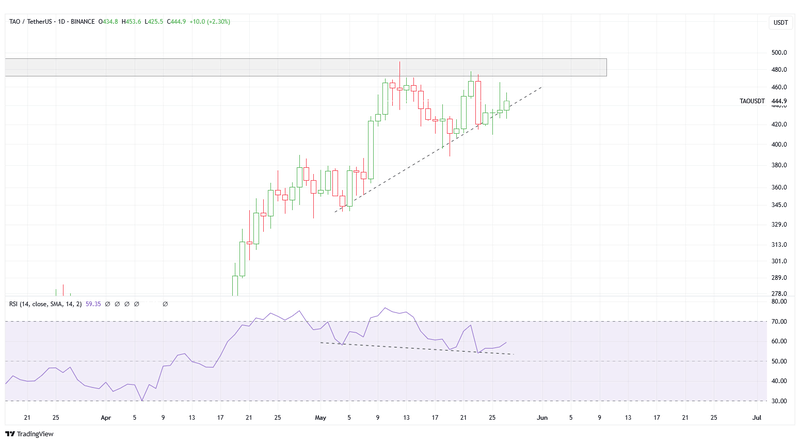Click the open value 434.8
800x443 pixels.
[108, 22]
